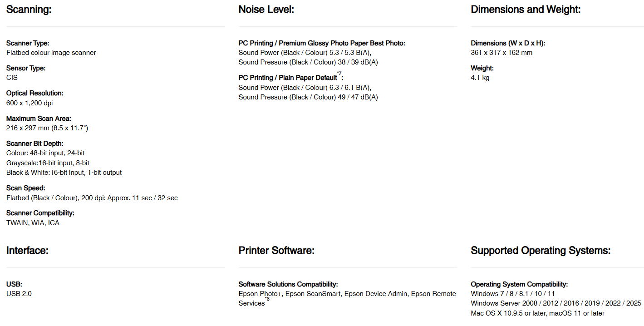Click the Noise Level section heading
Image resolution: width=644 pixels, height=326 pixels.
coord(266,10)
